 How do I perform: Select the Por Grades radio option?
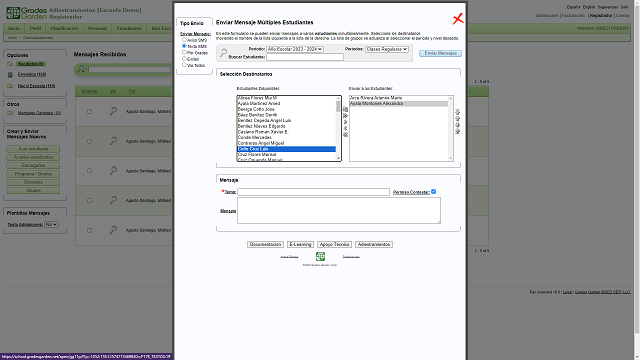tap(184, 52)
